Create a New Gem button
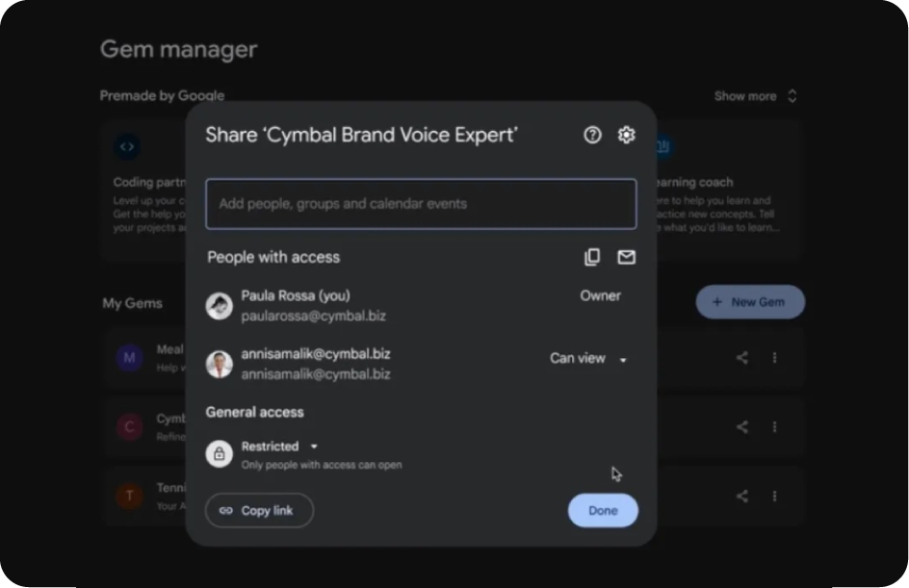 (x=750, y=302)
